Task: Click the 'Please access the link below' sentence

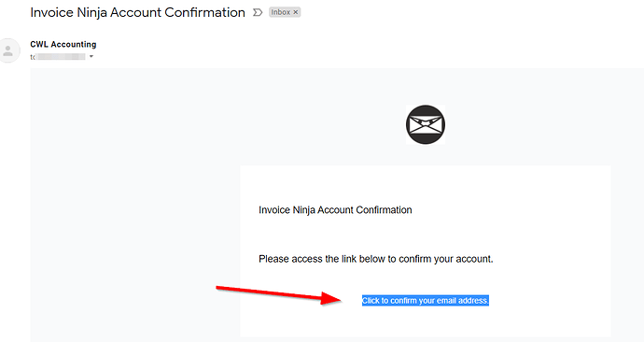Action: [x=376, y=259]
